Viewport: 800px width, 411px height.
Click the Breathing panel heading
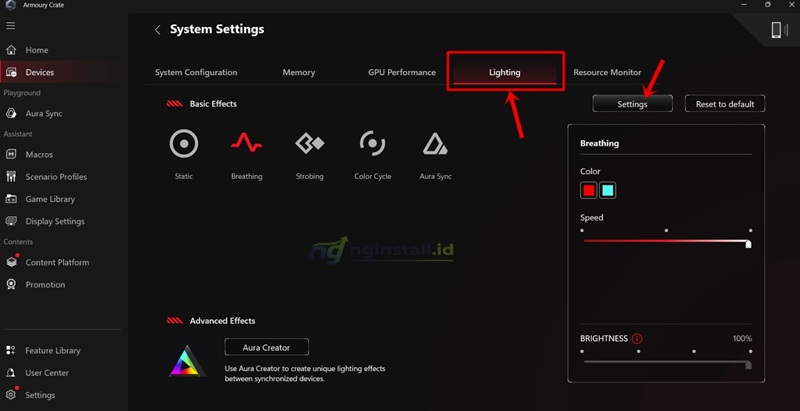[x=599, y=143]
